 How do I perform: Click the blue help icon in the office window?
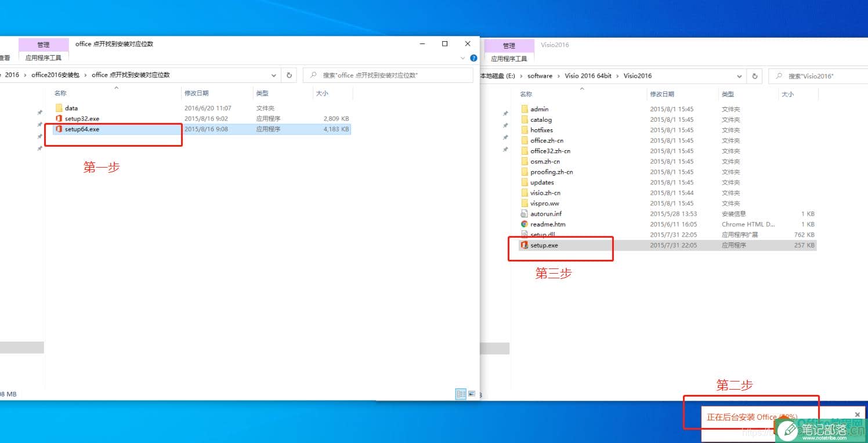point(473,58)
